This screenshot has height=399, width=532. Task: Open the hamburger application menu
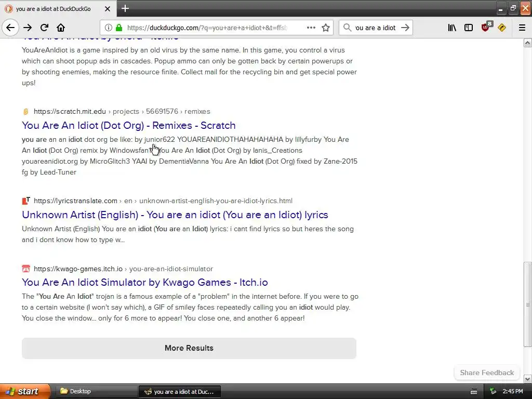point(522,28)
